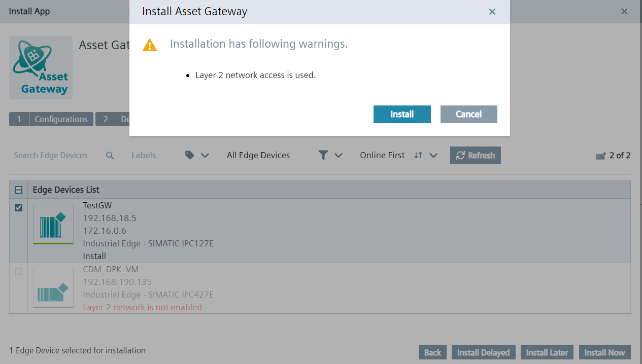Click the Asset Gateway app logo
Screen dimensions: 642x364
(x=41, y=67)
